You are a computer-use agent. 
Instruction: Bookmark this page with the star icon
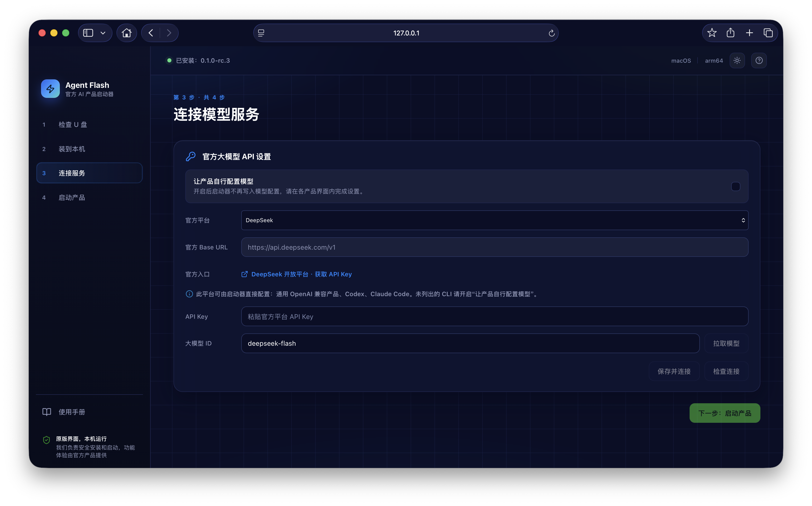click(712, 33)
